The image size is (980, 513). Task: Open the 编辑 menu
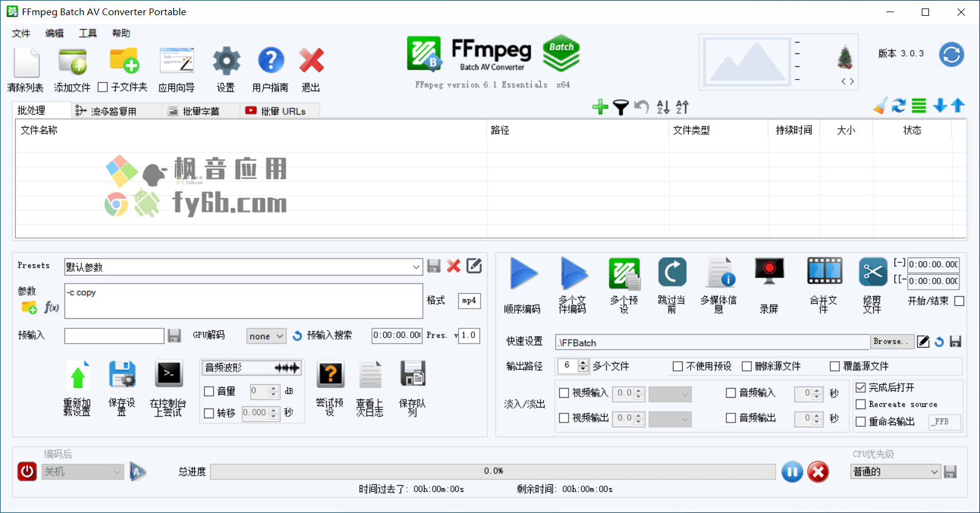click(x=55, y=33)
